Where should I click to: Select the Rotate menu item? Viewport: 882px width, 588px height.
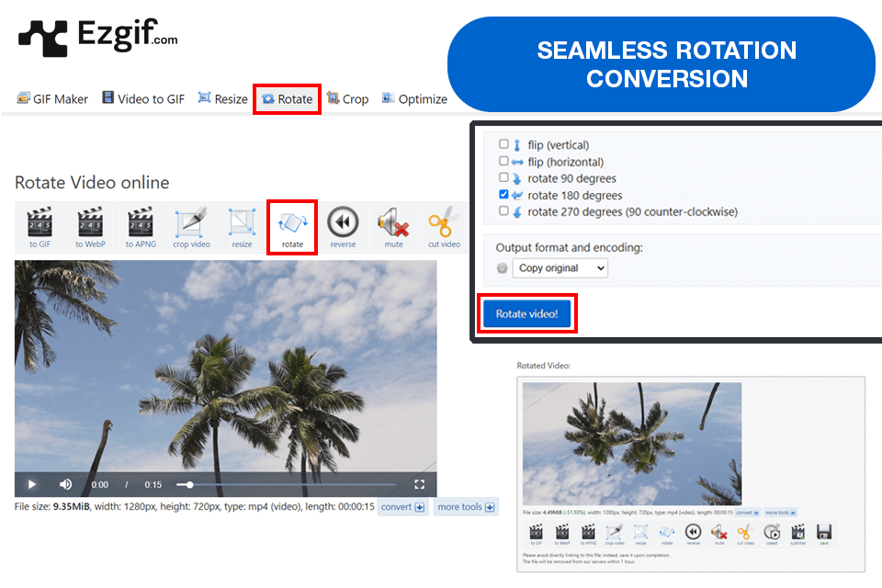287,99
